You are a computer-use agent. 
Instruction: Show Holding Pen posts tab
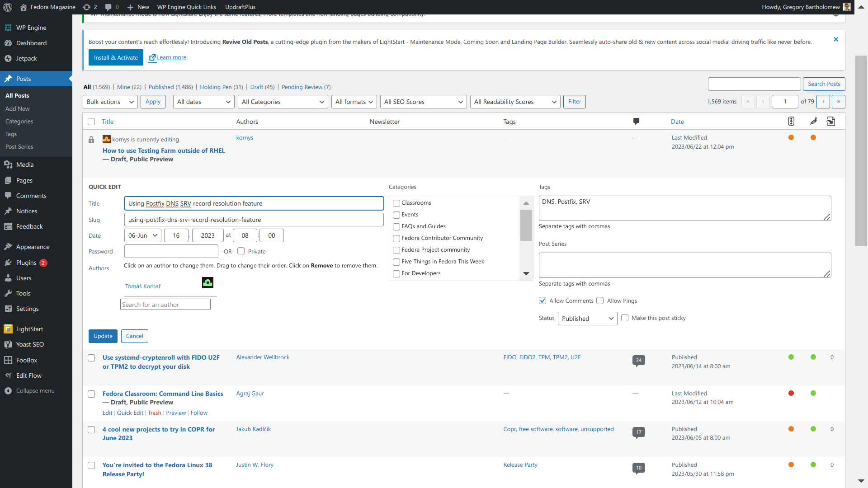point(222,87)
